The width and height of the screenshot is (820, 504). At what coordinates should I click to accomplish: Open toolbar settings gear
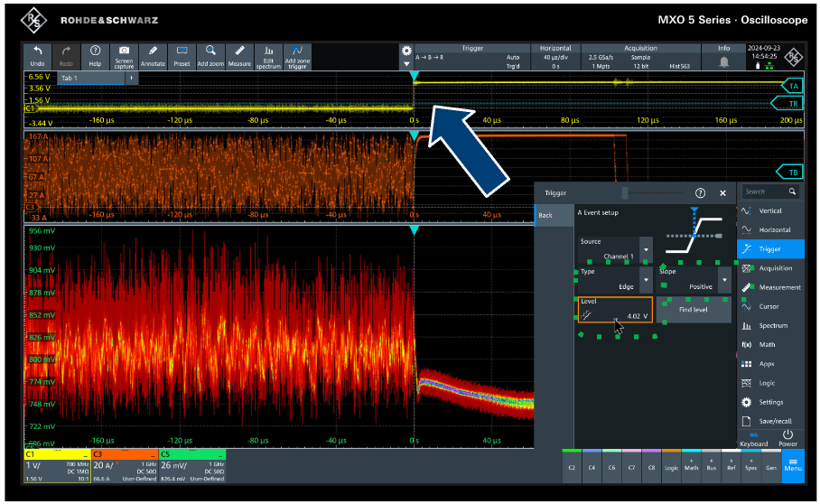pos(406,51)
